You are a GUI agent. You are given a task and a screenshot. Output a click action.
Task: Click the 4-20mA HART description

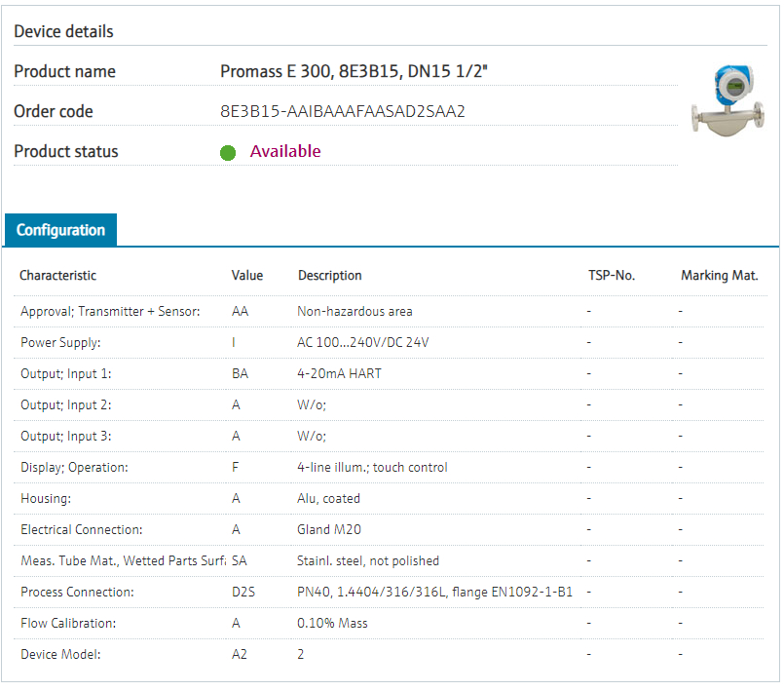339,374
